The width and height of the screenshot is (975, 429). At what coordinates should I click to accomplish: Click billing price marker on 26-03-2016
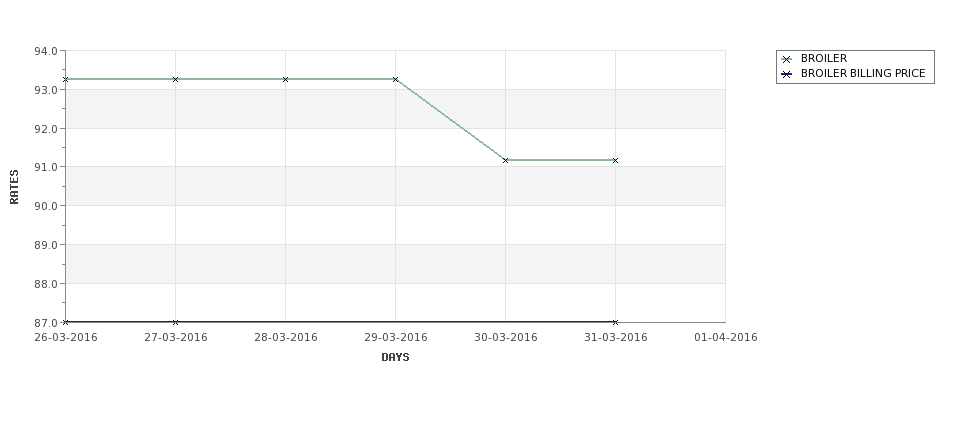coord(65,322)
